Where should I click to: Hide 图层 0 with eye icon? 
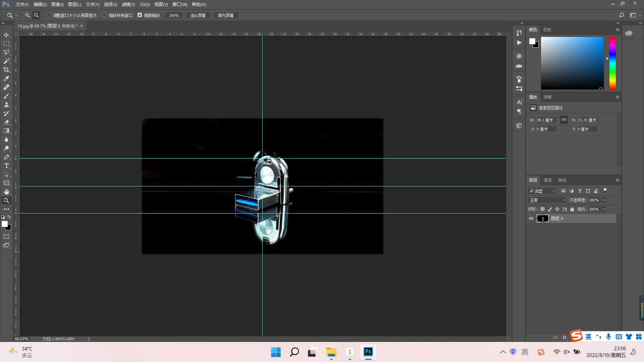[x=531, y=219]
